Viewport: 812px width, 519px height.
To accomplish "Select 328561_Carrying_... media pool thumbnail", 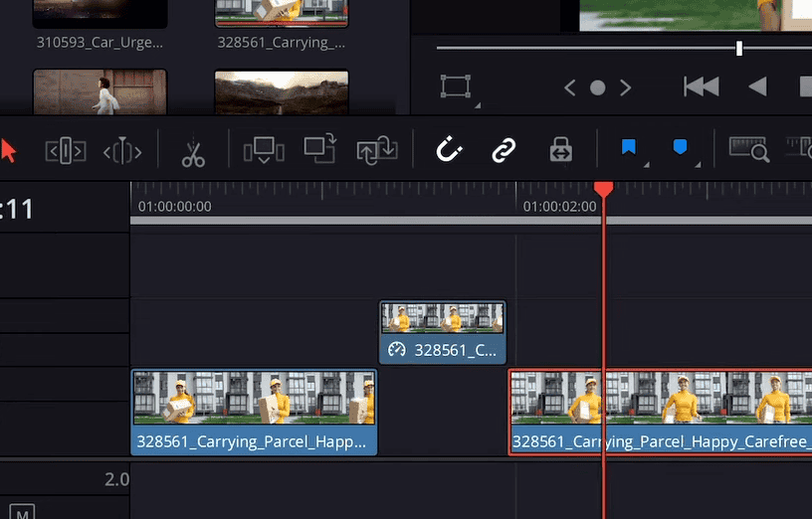I will [x=282, y=14].
